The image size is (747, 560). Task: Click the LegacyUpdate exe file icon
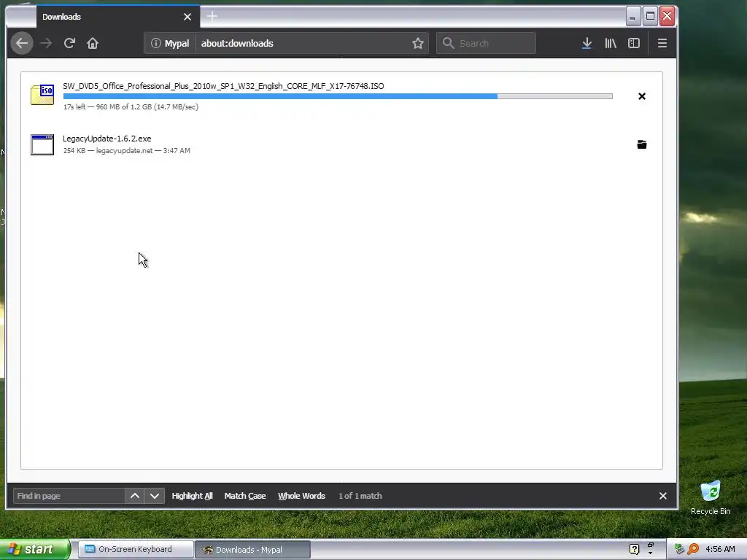point(42,144)
